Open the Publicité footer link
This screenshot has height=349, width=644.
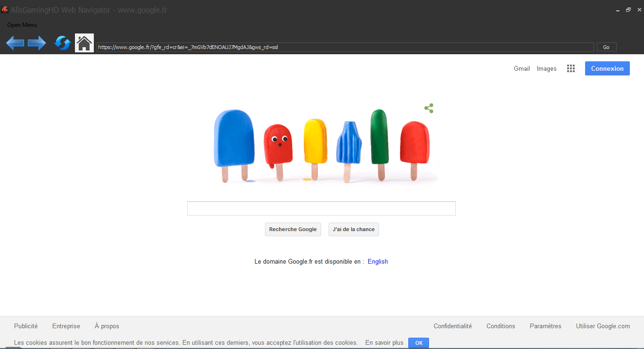click(26, 326)
